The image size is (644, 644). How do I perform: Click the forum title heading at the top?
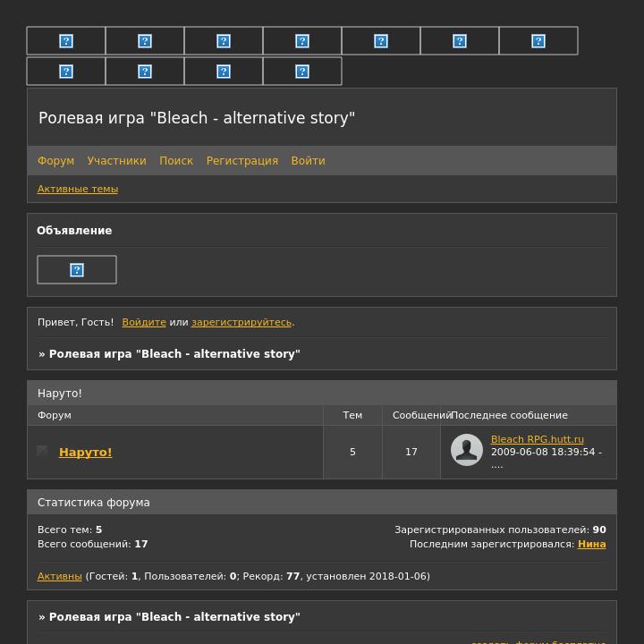[x=197, y=118]
